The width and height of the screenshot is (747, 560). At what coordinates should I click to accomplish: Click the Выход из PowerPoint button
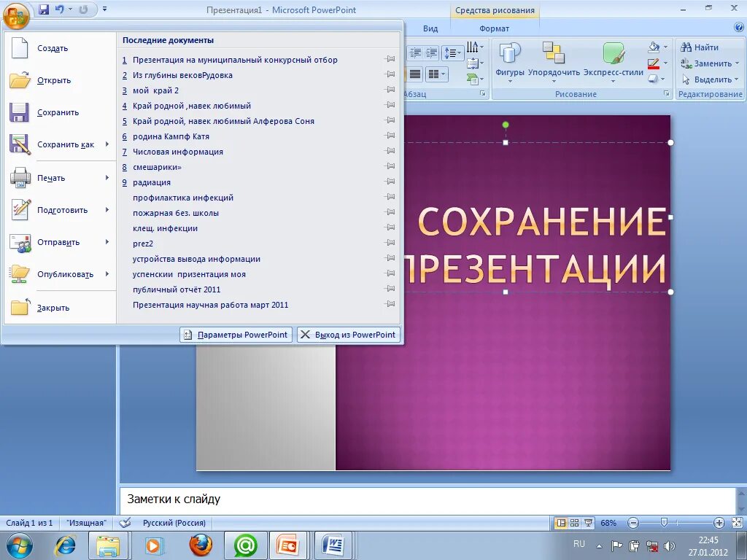(x=348, y=335)
